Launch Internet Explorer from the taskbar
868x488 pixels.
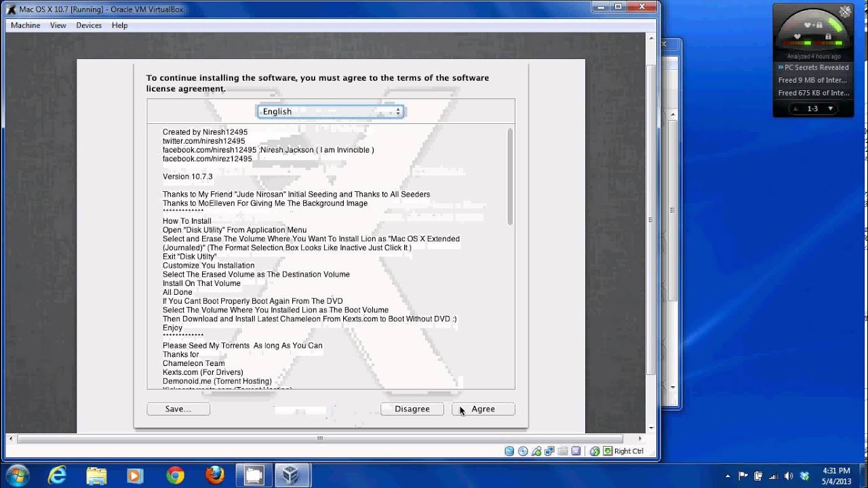[x=58, y=475]
